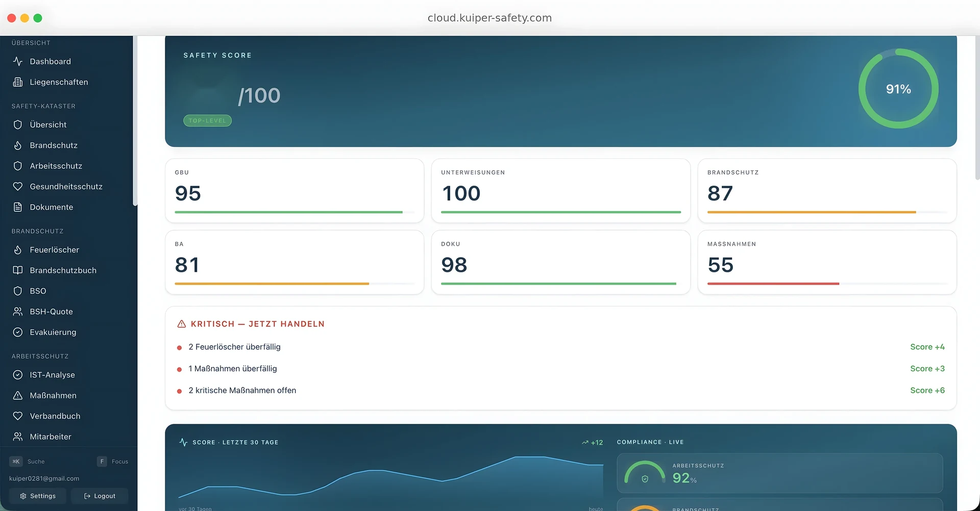Click the BSO shield icon
The width and height of the screenshot is (980, 511).
point(18,291)
